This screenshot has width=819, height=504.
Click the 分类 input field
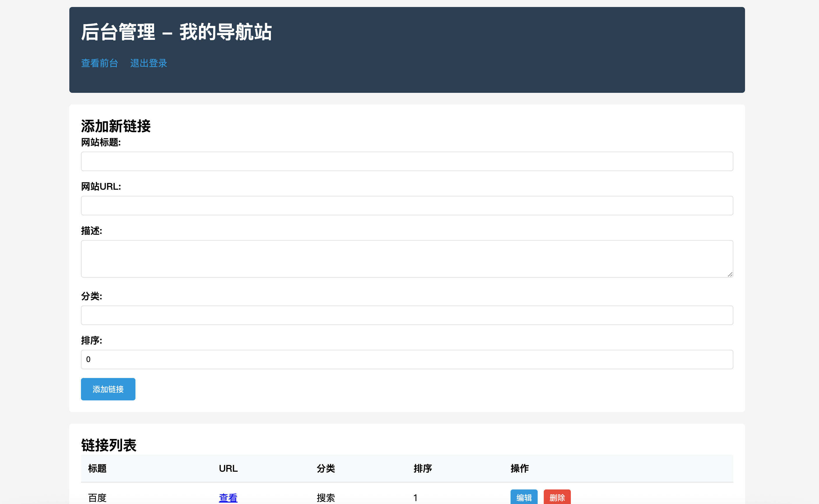tap(406, 315)
